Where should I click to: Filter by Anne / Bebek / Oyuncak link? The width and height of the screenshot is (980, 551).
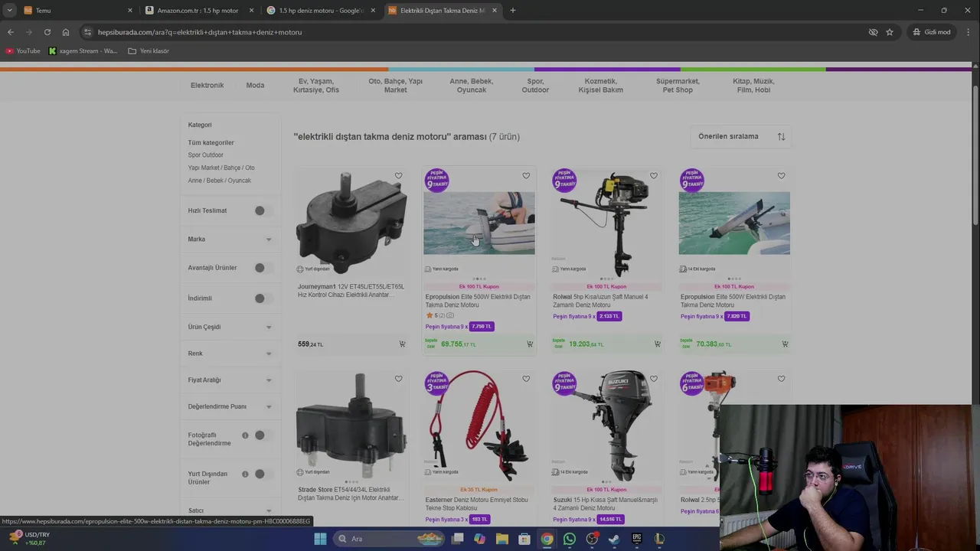point(220,181)
